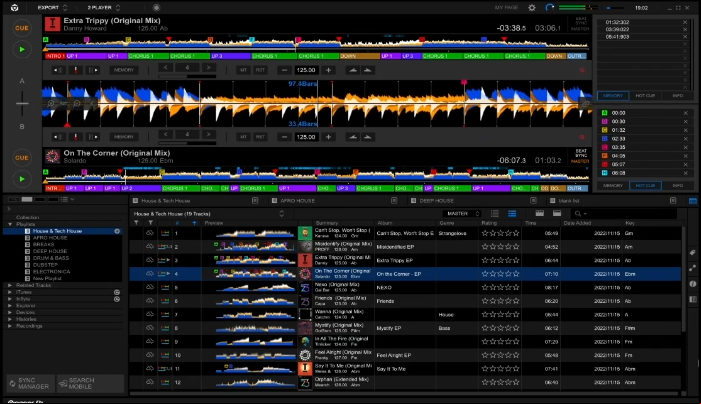Click the deck A 125.00 BPM field
Viewport: 701px width, 404px height.
pyautogui.click(x=306, y=70)
